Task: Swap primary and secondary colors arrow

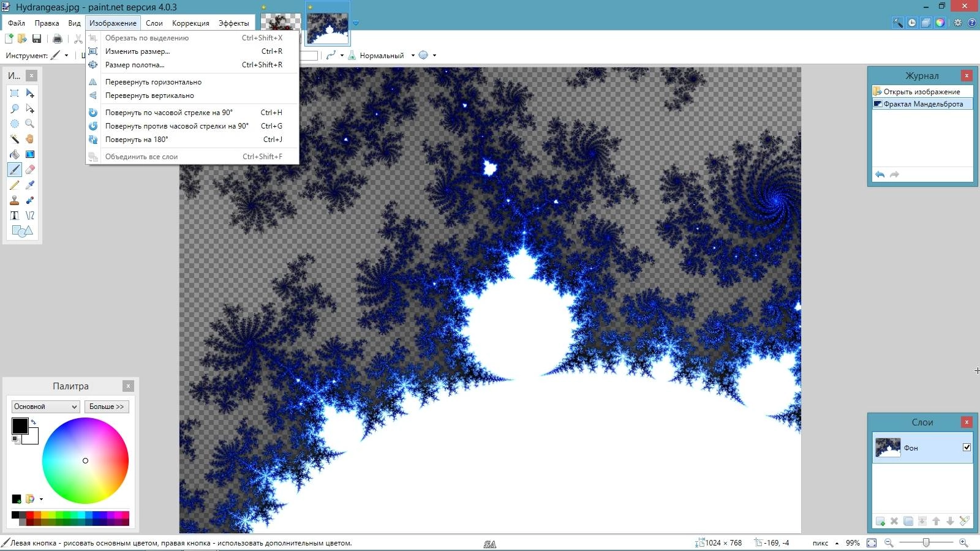Action: point(34,422)
